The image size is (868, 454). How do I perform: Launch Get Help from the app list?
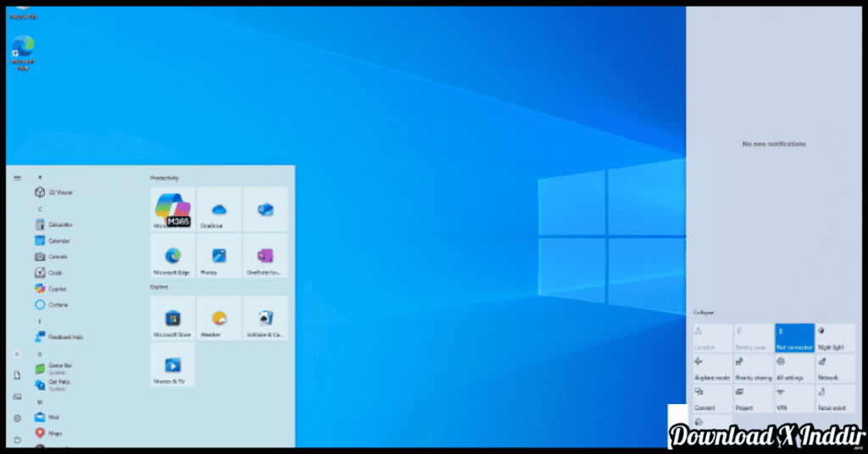[53, 385]
